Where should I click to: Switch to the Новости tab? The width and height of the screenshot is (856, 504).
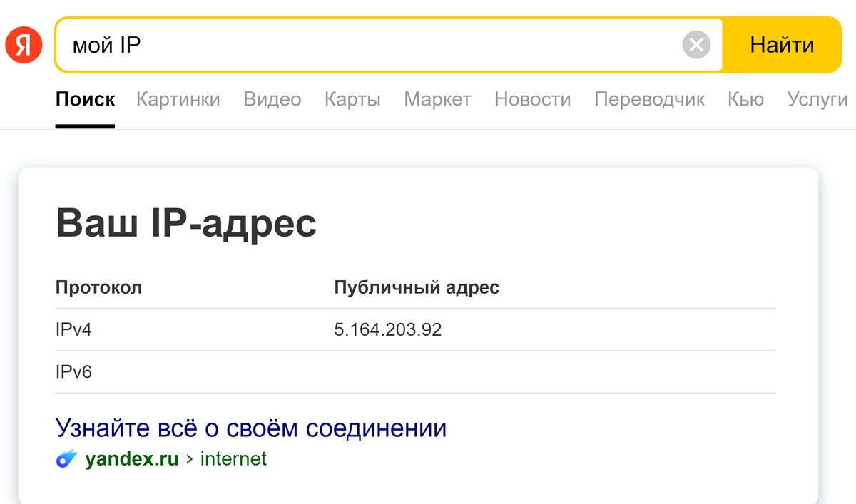click(532, 100)
